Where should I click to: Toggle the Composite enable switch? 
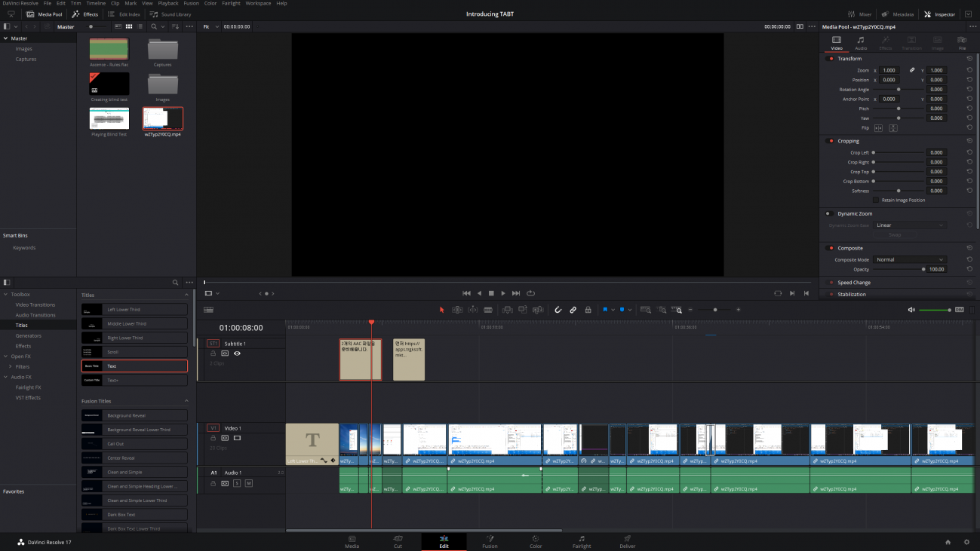(x=831, y=248)
